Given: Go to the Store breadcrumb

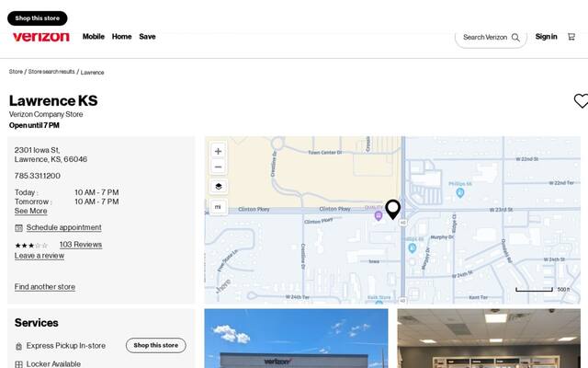Looking at the screenshot, I should tap(16, 72).
